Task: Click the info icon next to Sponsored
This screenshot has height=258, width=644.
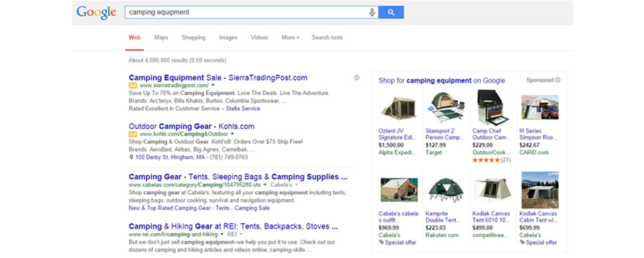Action: [557, 80]
